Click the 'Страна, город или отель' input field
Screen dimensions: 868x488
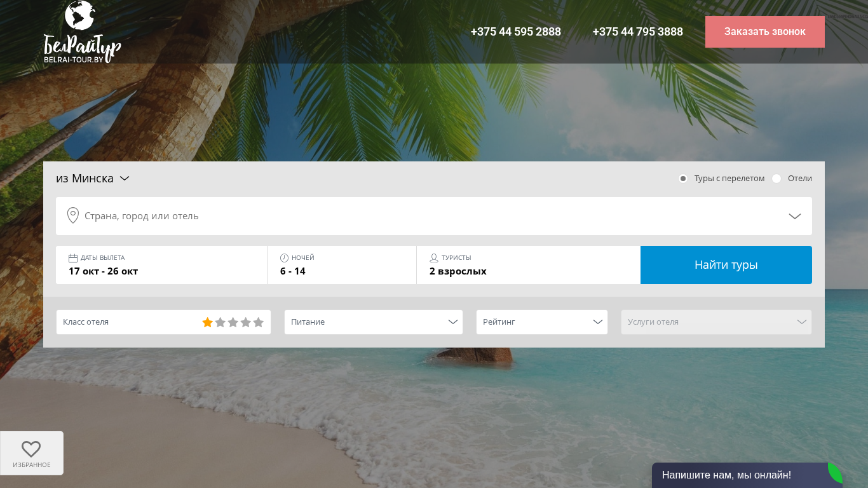(x=434, y=216)
